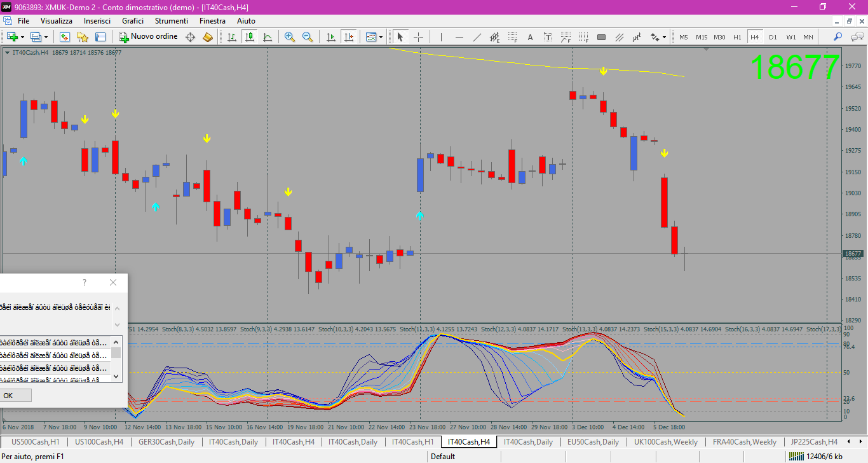Switch timeframe to H1

click(x=737, y=37)
